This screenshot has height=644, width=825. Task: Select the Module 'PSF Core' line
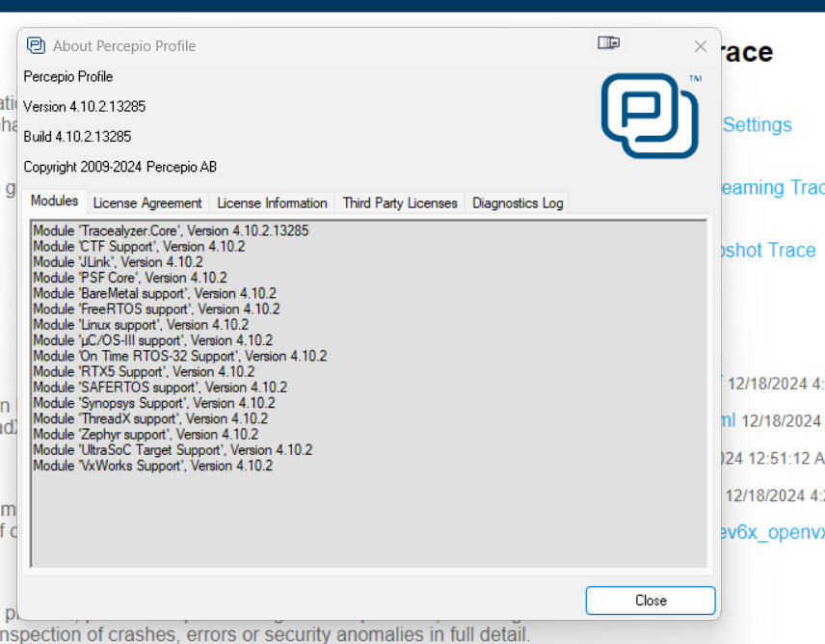130,278
